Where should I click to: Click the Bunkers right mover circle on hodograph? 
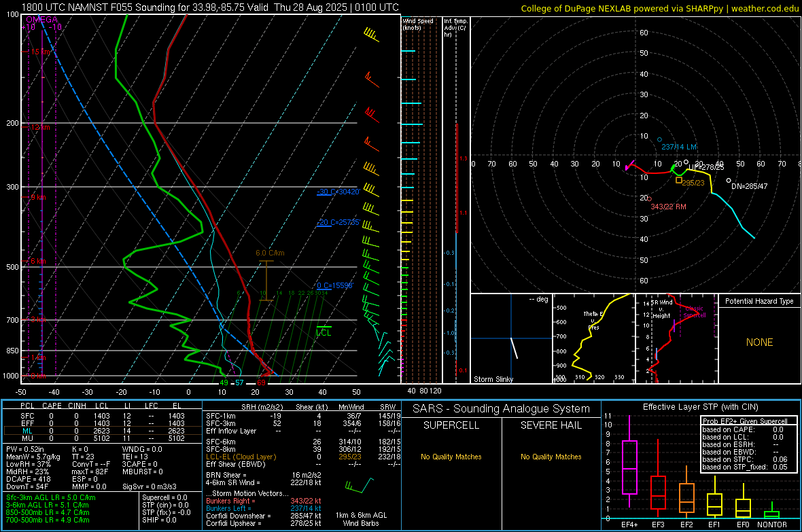650,199
